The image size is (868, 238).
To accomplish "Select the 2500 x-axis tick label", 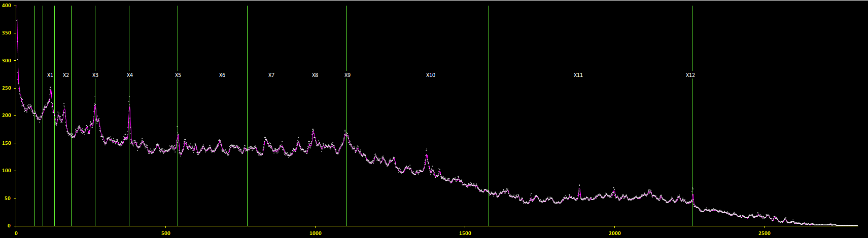I will click(x=765, y=233).
